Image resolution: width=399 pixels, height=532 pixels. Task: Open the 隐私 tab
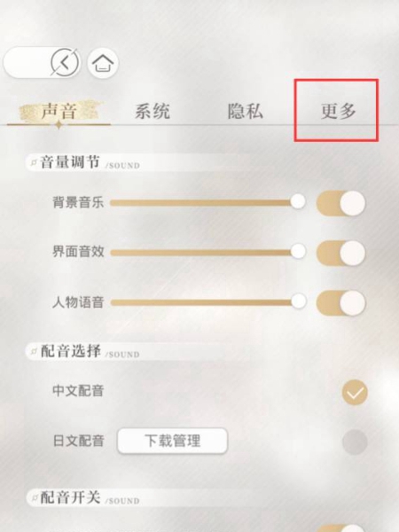tap(245, 111)
